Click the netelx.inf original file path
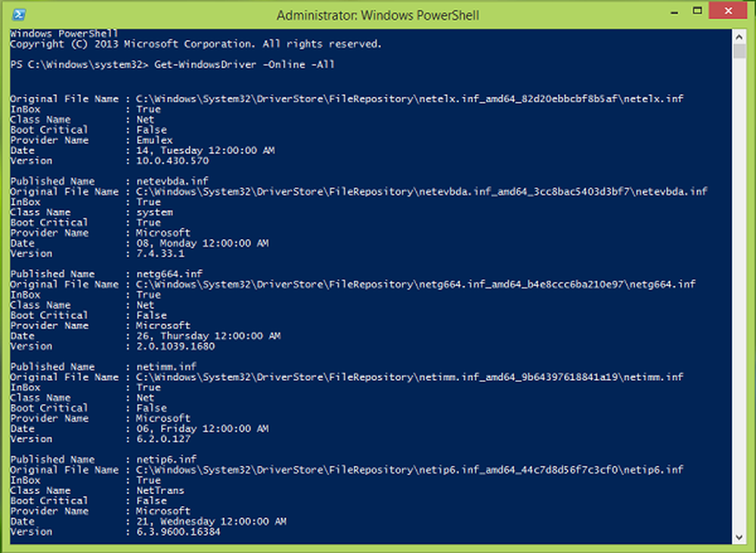Image resolution: width=756 pixels, height=553 pixels. click(x=410, y=99)
